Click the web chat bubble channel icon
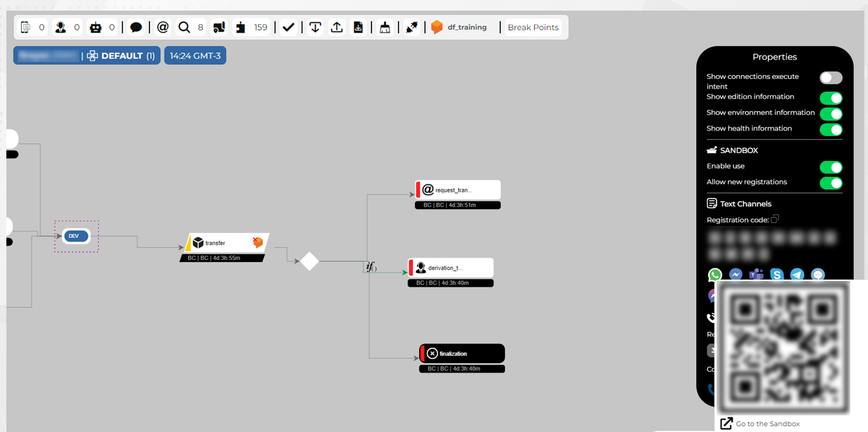Image resolution: width=868 pixels, height=432 pixels. coord(818,275)
